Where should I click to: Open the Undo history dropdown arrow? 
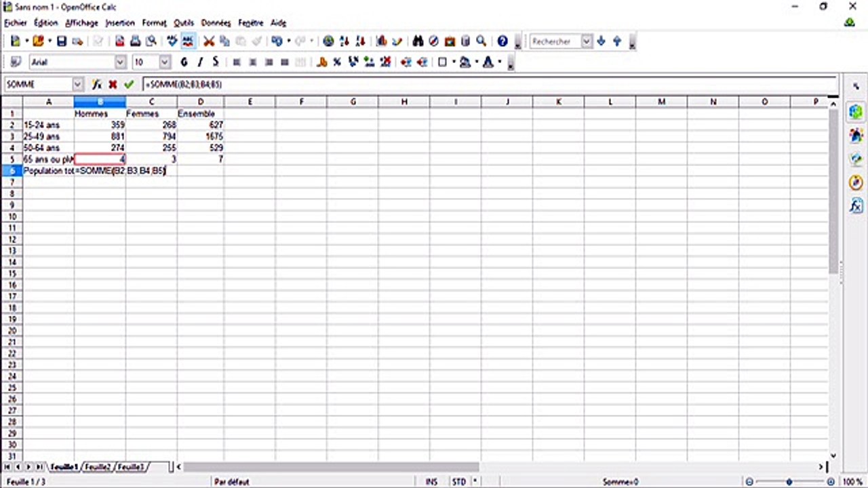[x=288, y=41]
